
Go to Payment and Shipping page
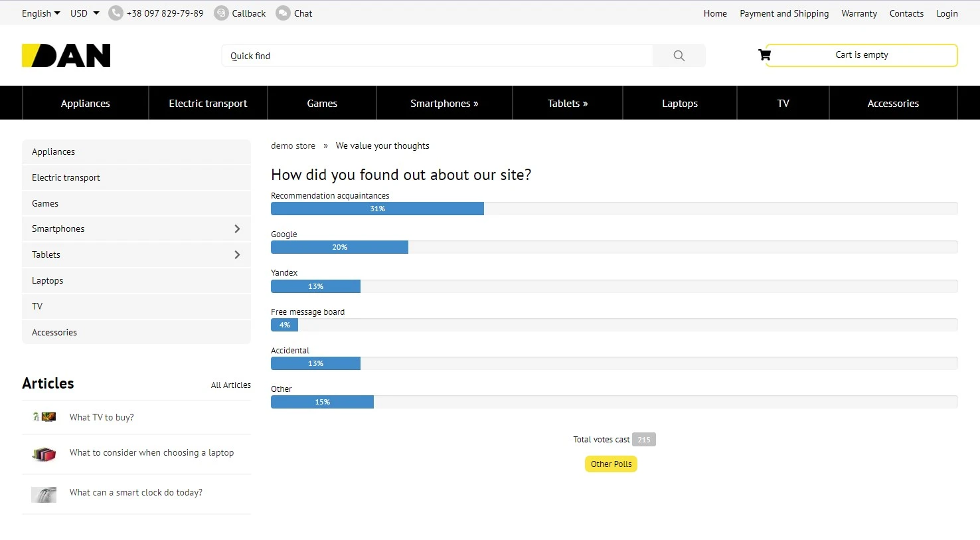point(784,13)
